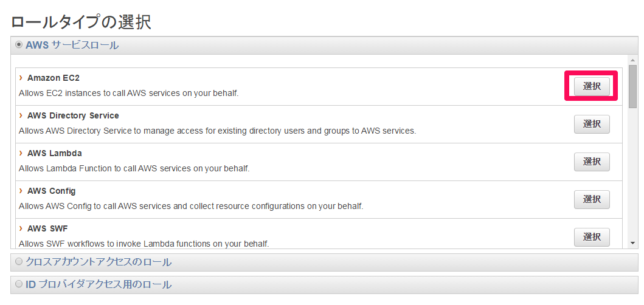Image resolution: width=644 pixels, height=305 pixels.
Task: Click 選択 button for AWS SWF
Action: click(x=592, y=238)
